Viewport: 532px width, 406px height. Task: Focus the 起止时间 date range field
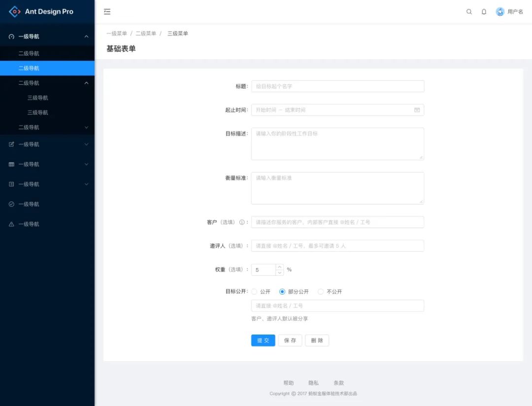point(337,110)
